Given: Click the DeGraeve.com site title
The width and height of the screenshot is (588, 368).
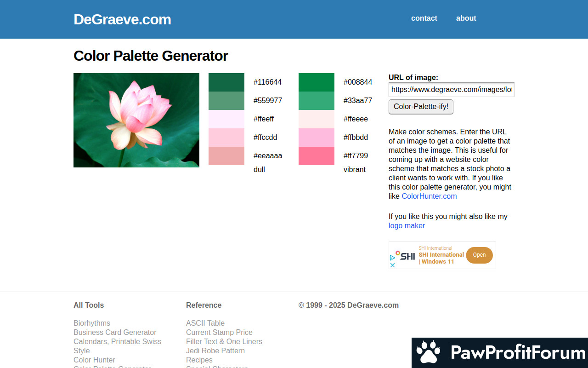Looking at the screenshot, I should [122, 19].
